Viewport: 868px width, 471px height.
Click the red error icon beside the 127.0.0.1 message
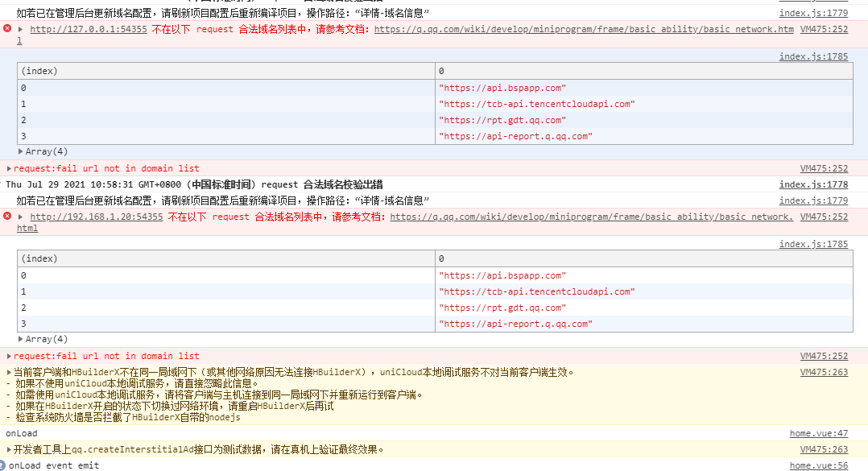pos(7,29)
